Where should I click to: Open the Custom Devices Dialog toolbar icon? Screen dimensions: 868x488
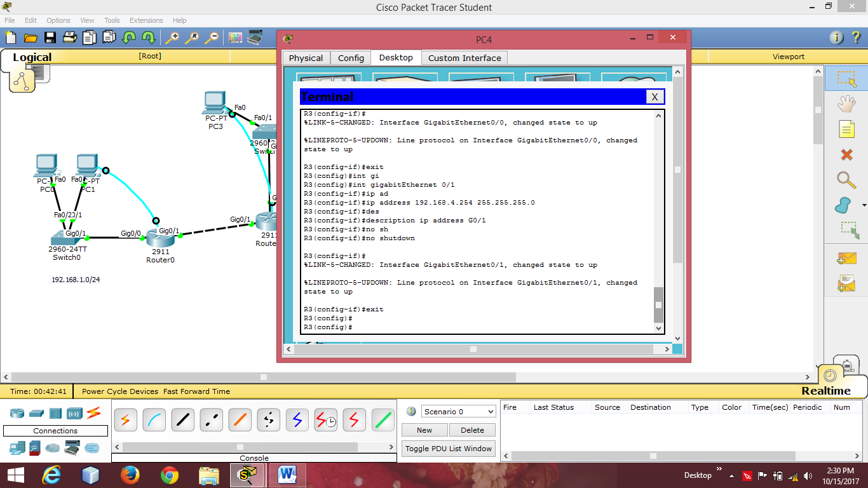pos(255,37)
